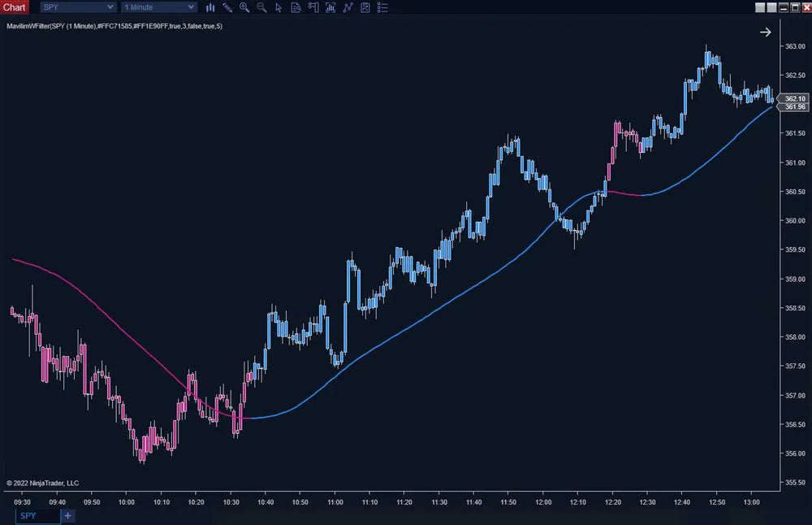Open the Strategies icon
812x525 pixels.
pos(365,7)
